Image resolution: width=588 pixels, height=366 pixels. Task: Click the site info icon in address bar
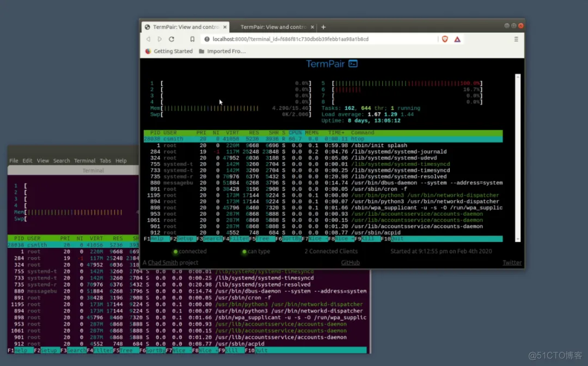207,39
